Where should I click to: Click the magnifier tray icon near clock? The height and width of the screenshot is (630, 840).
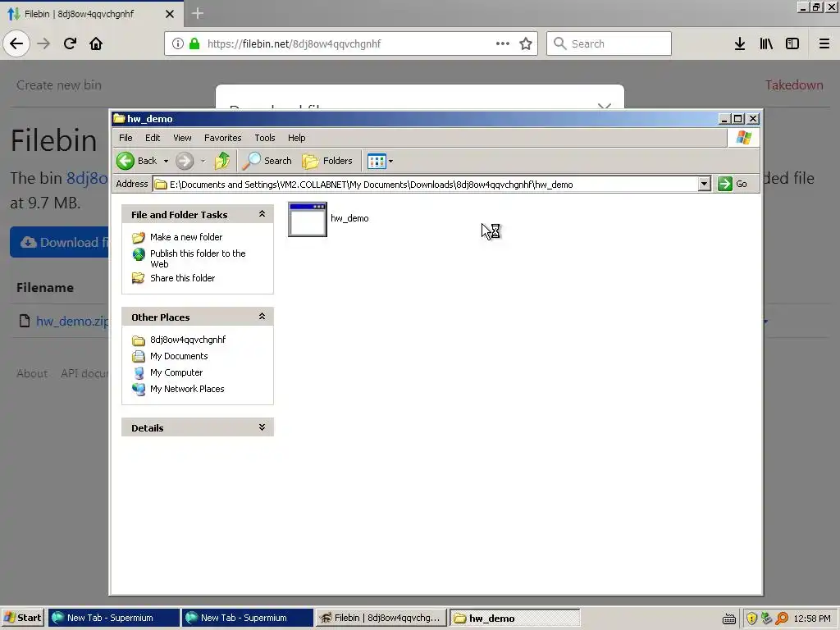click(x=782, y=619)
